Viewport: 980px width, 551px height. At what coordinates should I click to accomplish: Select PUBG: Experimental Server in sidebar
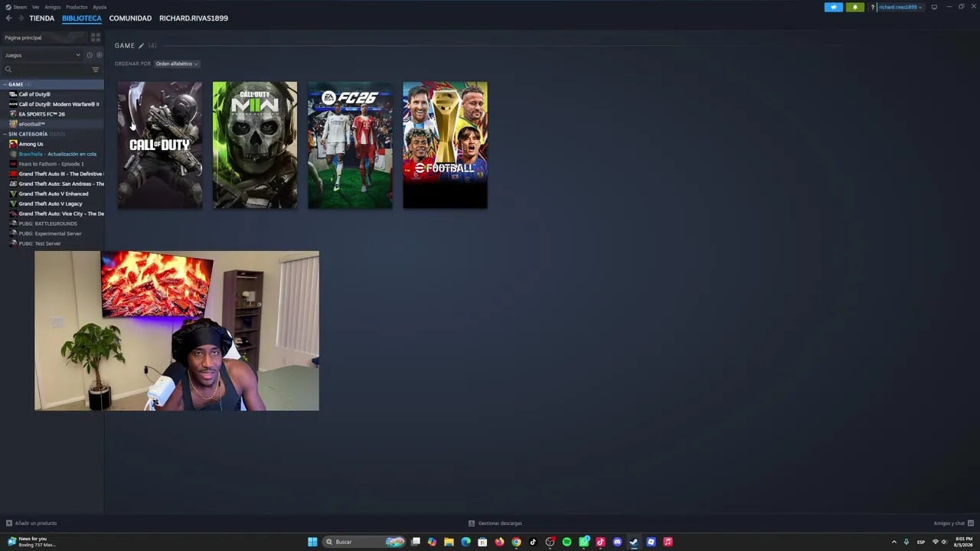[52, 233]
